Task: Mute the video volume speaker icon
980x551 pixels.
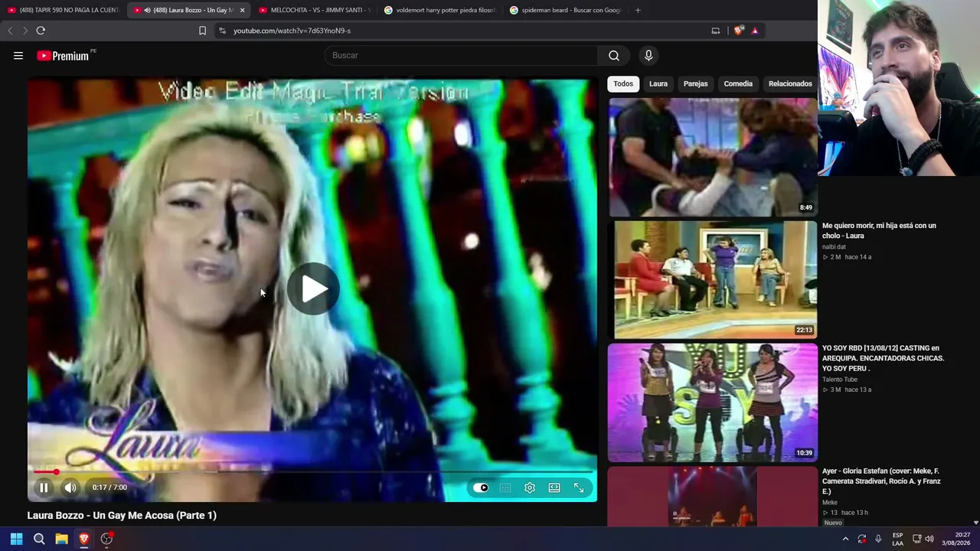Action: 70,487
